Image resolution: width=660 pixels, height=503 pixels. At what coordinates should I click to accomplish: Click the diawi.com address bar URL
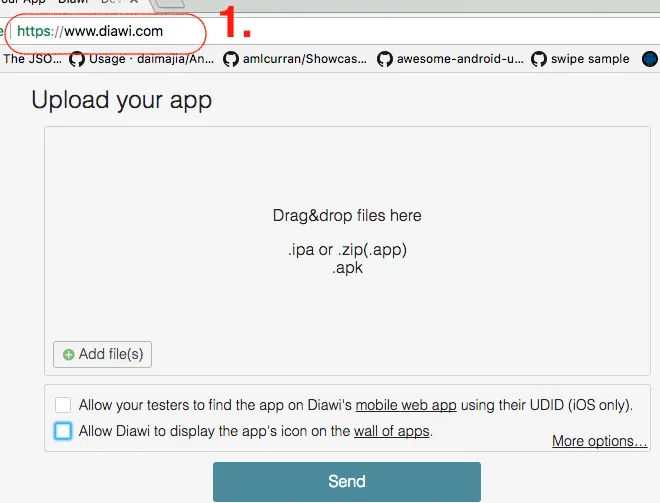[x=90, y=31]
